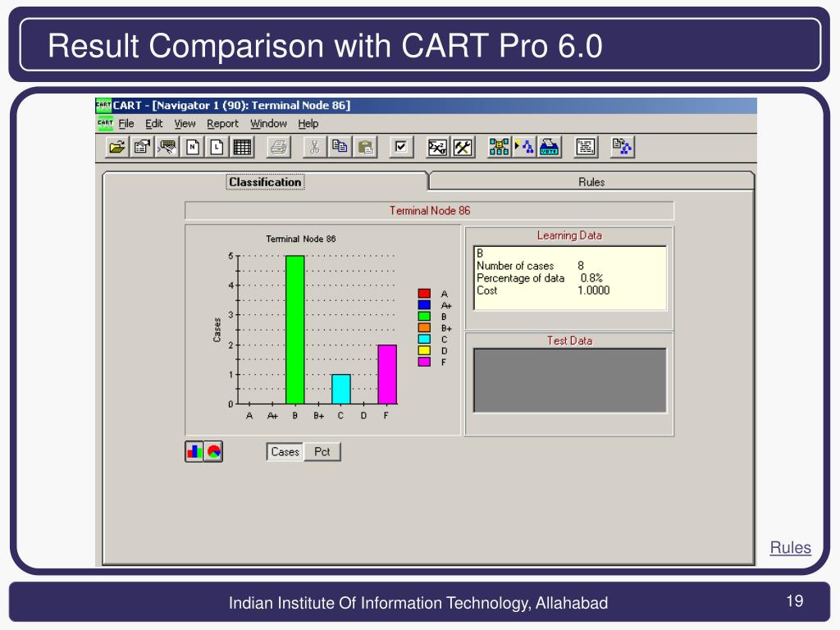Click the cyan C bar in chart
Viewport: 840px width, 630px height.
click(x=340, y=389)
